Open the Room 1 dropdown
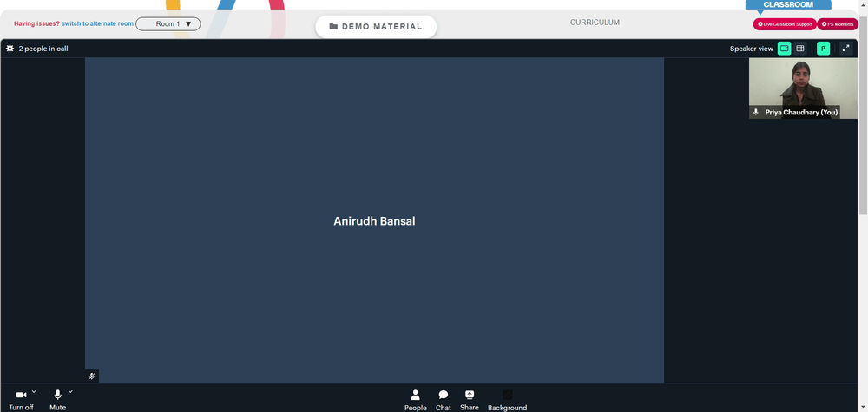Screen dimensions: 868x412 coord(168,23)
